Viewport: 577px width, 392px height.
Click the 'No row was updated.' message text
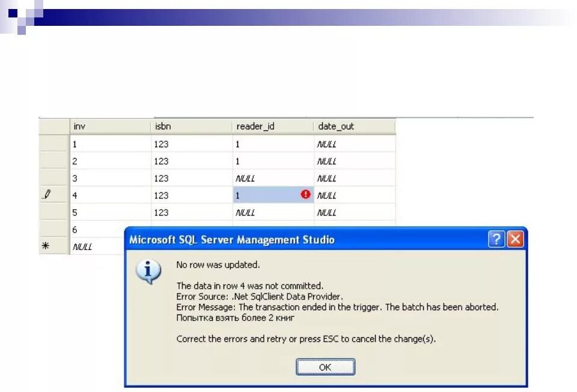(x=218, y=265)
